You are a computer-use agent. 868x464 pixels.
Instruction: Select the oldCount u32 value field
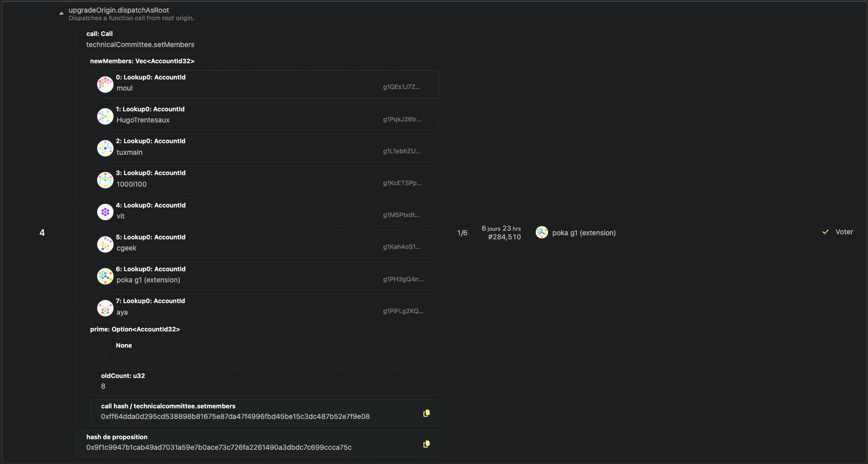tap(263, 386)
